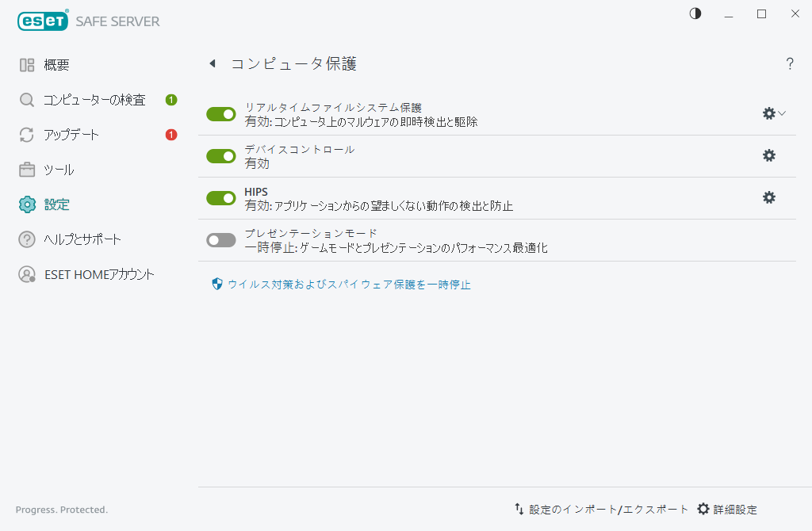
Task: Open ヘルプとサポート from the sidebar
Action: [82, 239]
